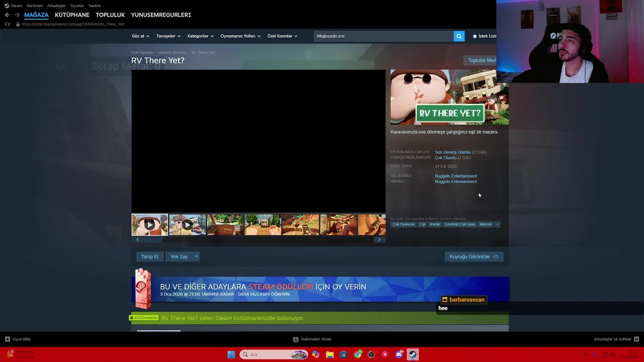Viewport: 644px width, 362px height.
Task: Select the first video trailer thumbnail
Action: tap(150, 225)
